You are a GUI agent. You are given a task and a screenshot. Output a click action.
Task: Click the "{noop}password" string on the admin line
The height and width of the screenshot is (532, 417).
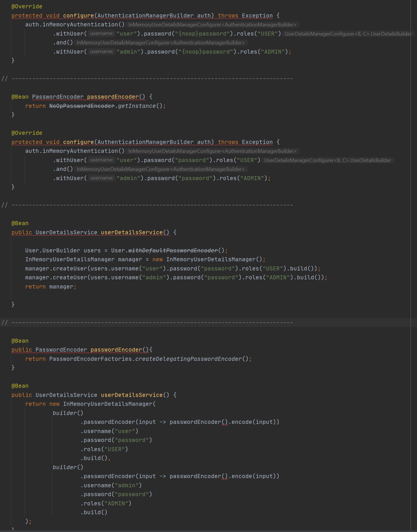coord(206,52)
